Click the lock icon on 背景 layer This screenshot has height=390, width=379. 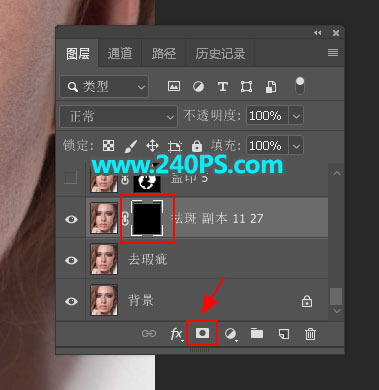tap(307, 301)
